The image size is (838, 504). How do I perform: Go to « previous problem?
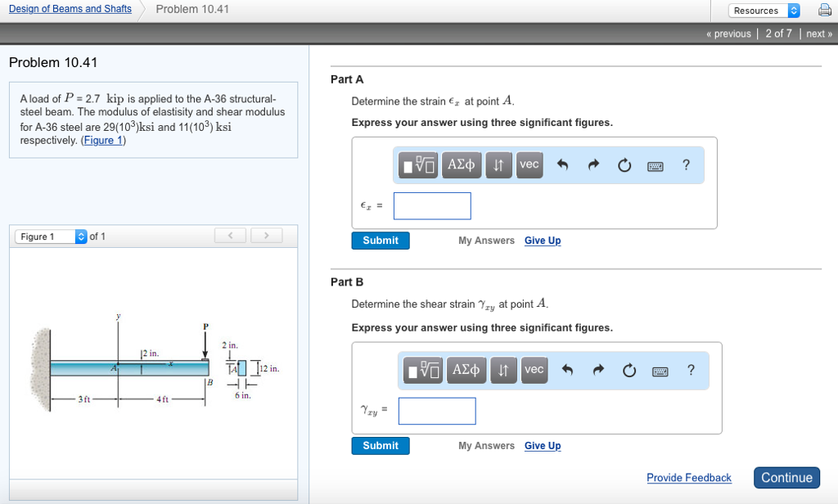click(728, 34)
